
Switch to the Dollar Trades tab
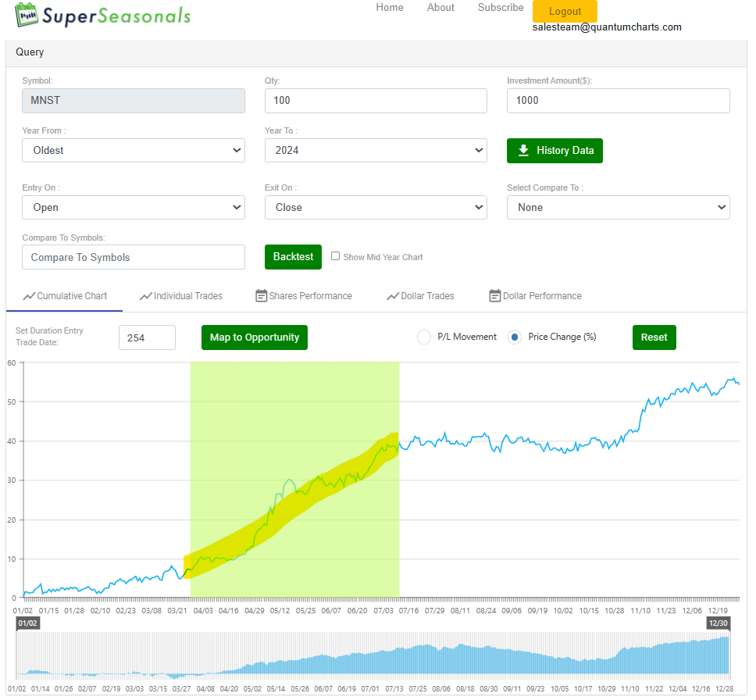pyautogui.click(x=420, y=296)
